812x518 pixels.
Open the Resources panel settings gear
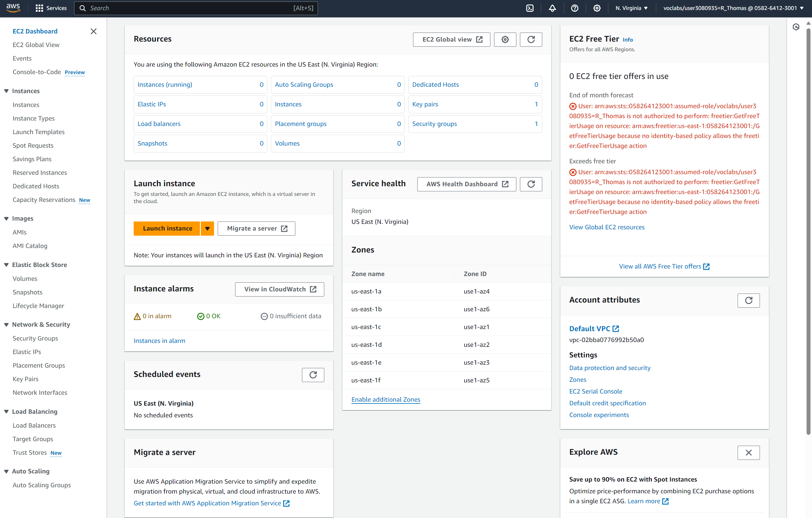[x=505, y=39]
